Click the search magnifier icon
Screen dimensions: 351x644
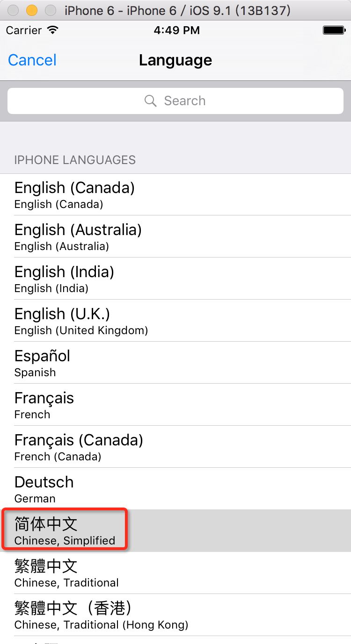click(x=150, y=101)
